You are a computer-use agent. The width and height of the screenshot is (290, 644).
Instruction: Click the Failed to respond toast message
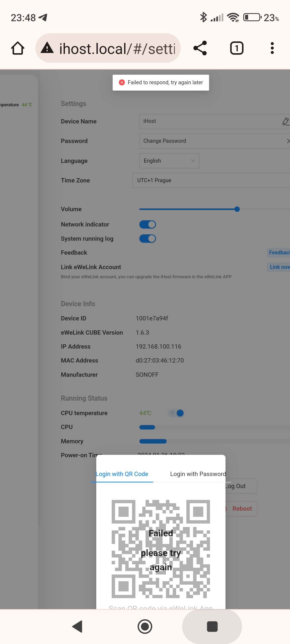(161, 83)
